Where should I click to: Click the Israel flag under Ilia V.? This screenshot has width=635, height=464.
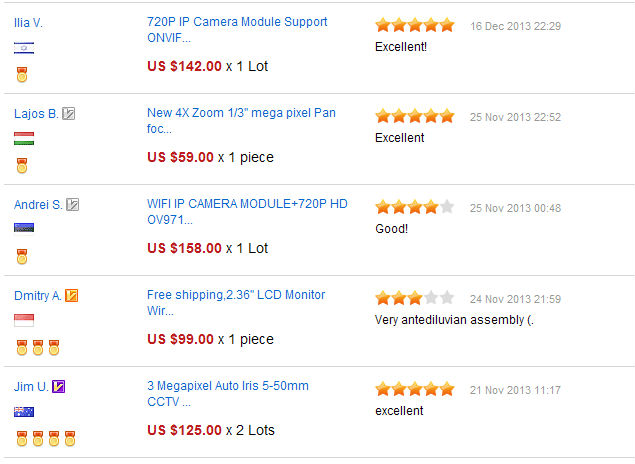coord(24,48)
